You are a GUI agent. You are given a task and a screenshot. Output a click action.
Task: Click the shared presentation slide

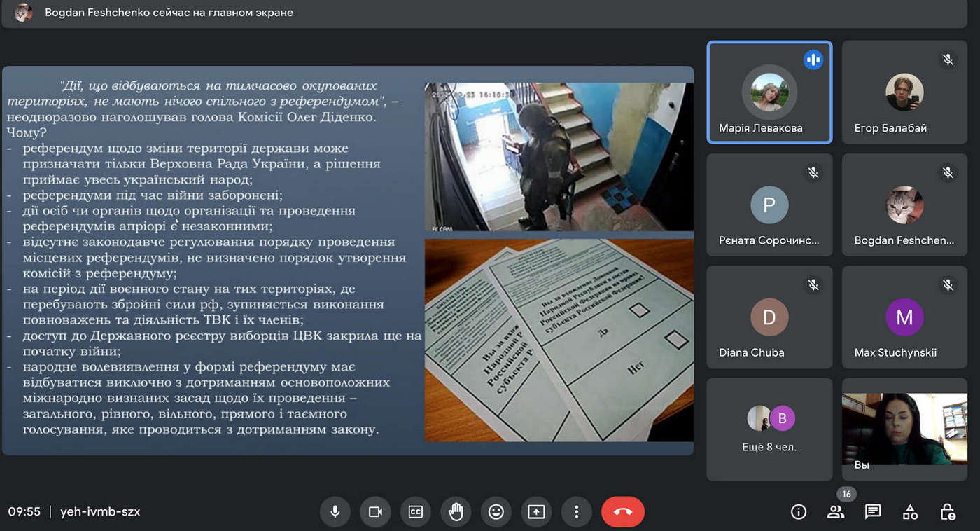coord(348,261)
